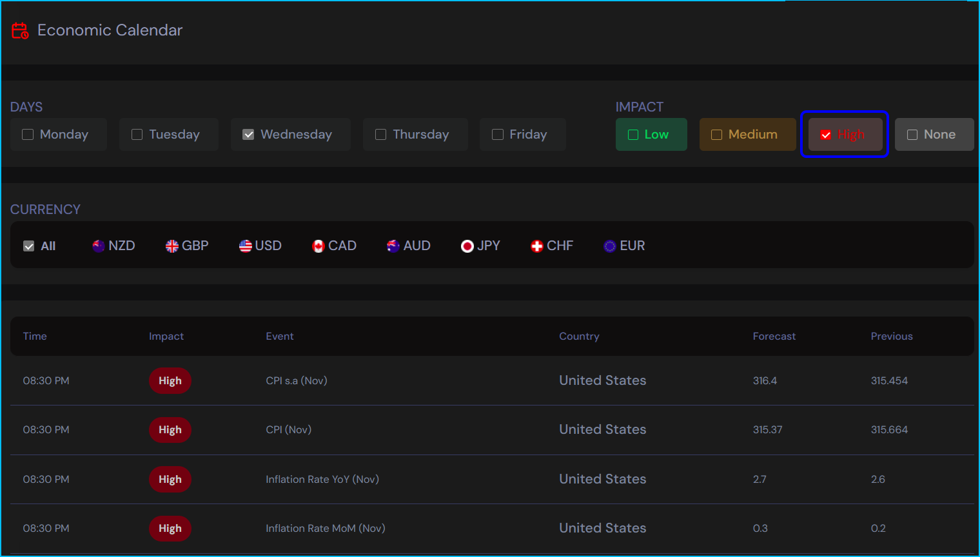Click the Country column header
Screen dimensions: 980x557
[x=579, y=337]
